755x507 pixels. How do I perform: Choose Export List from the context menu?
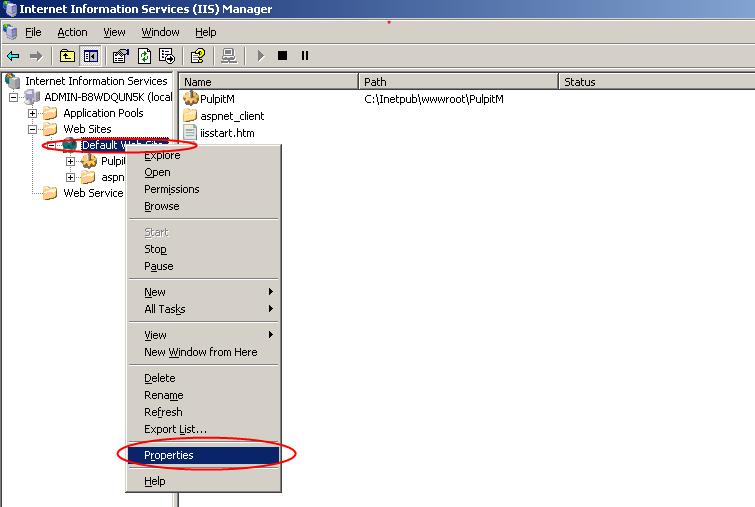pos(204,429)
